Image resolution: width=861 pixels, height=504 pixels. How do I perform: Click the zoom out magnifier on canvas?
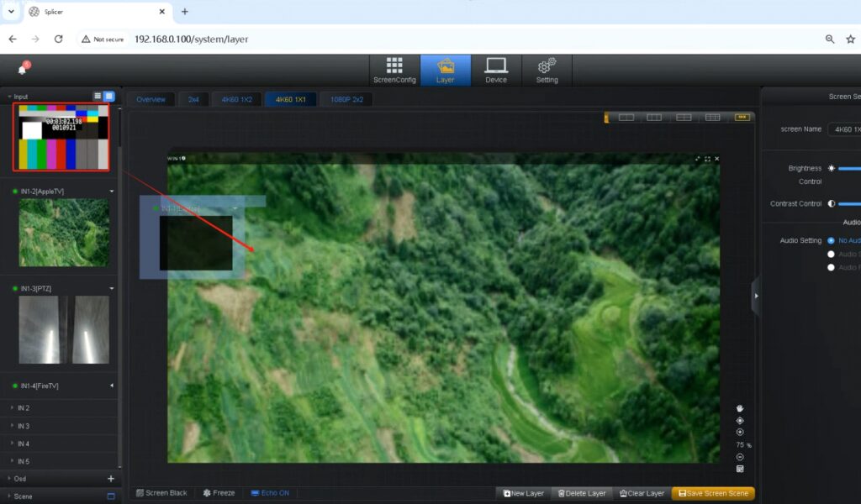740,457
